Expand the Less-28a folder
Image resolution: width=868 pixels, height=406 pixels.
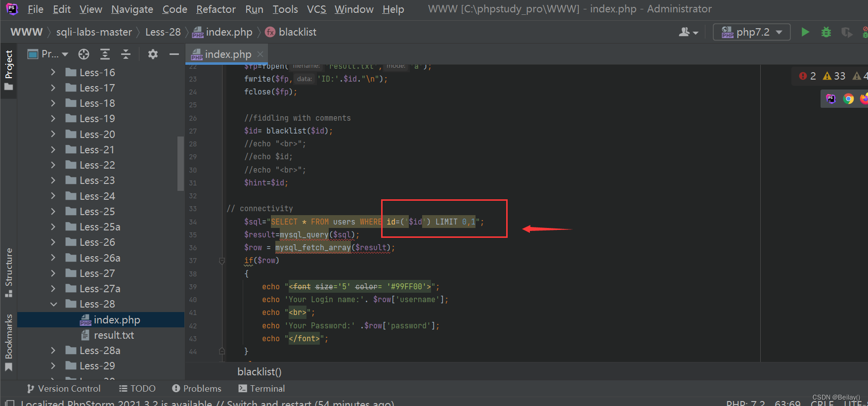pos(53,350)
